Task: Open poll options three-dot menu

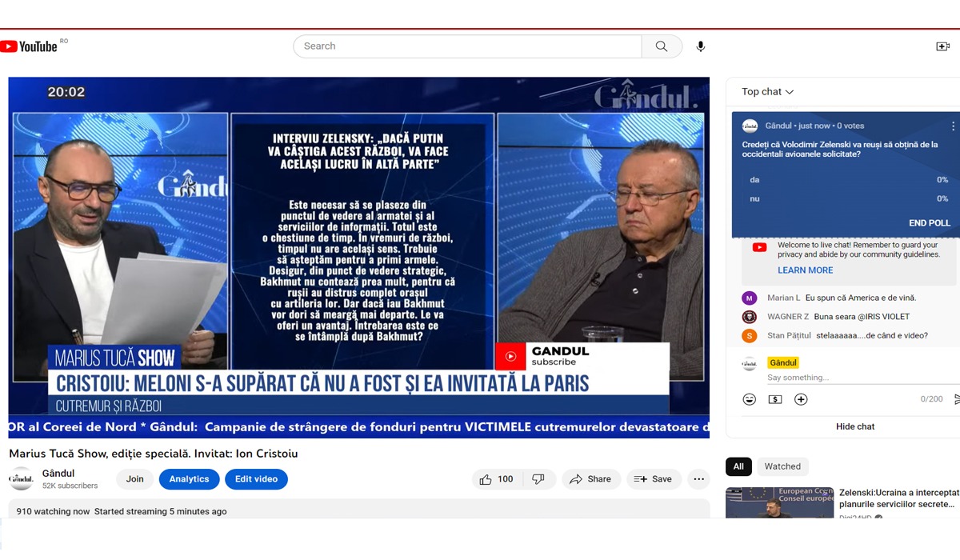Action: 953,126
